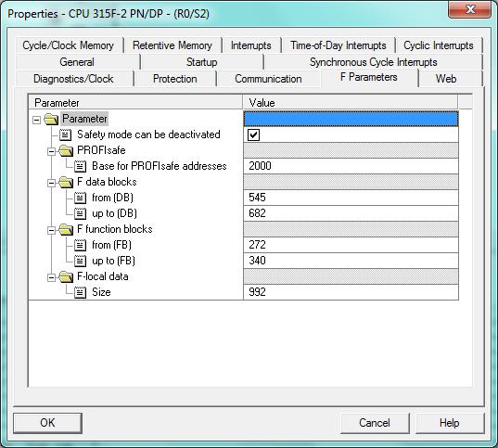Click the F-local data Size value 992
Viewport: 498px width, 448px height.
click(x=351, y=292)
